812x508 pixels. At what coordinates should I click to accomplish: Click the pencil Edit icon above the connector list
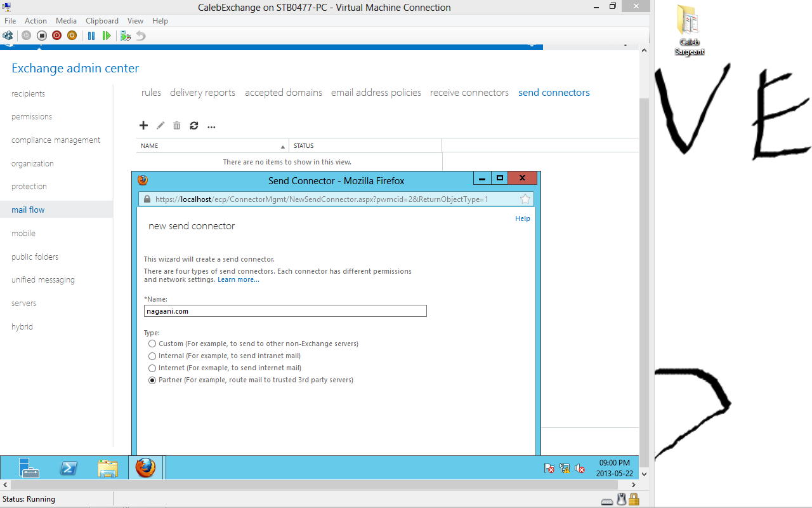[x=160, y=126]
